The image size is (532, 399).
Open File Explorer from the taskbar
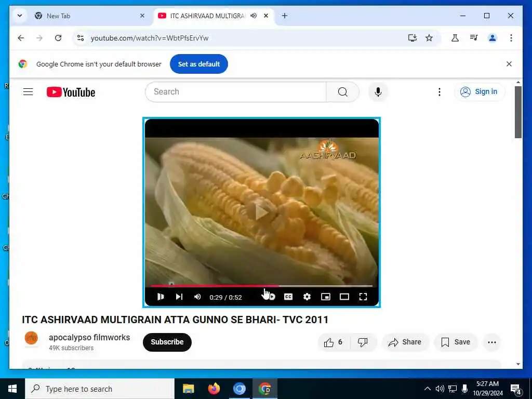coord(188,389)
